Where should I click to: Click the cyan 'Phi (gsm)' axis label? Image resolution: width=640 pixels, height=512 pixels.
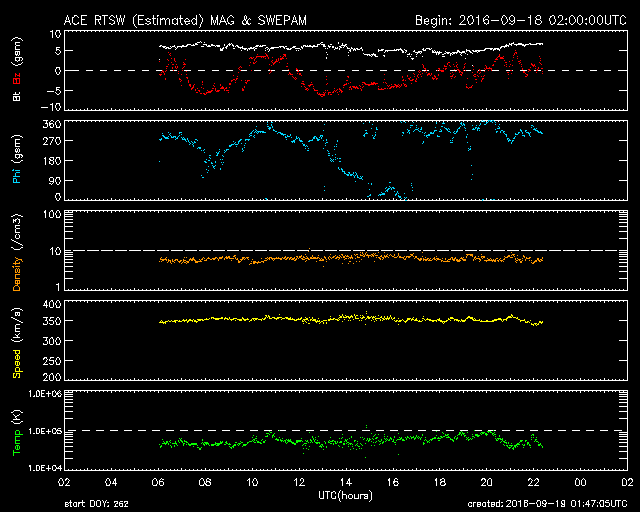tap(17, 159)
